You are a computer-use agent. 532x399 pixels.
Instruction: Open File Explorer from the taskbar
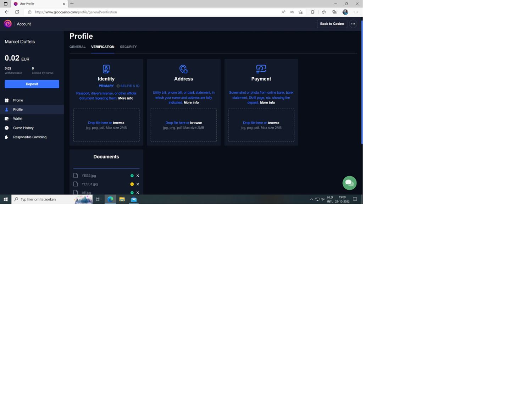click(x=122, y=200)
